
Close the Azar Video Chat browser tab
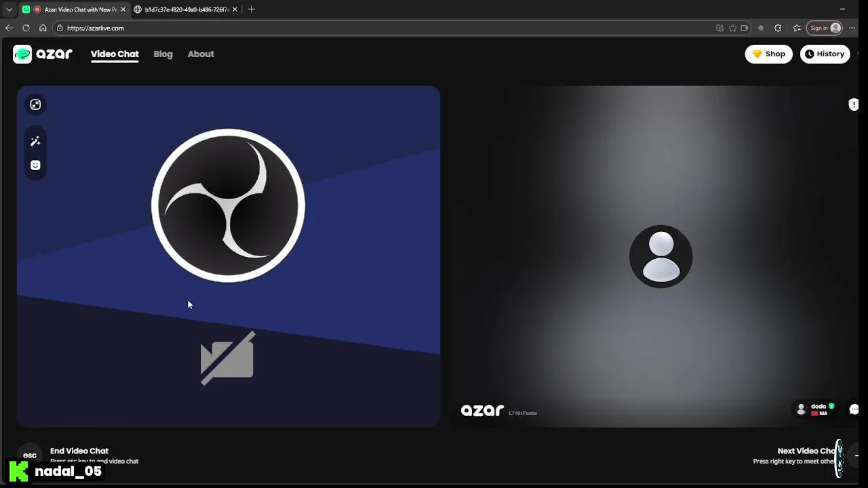(x=123, y=9)
